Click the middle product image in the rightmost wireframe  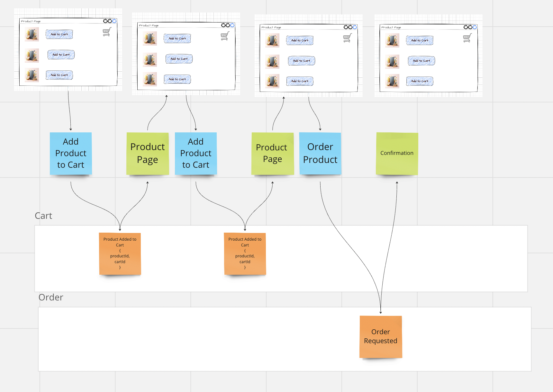tap(392, 61)
